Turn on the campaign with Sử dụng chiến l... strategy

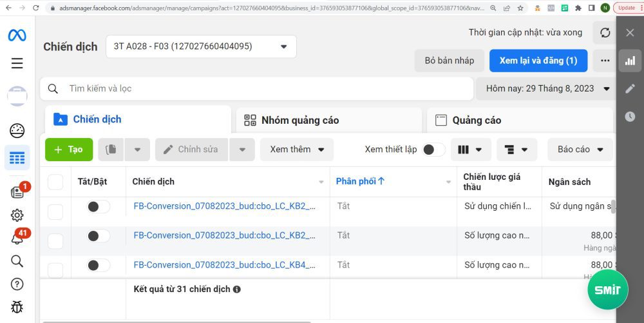pyautogui.click(x=98, y=207)
